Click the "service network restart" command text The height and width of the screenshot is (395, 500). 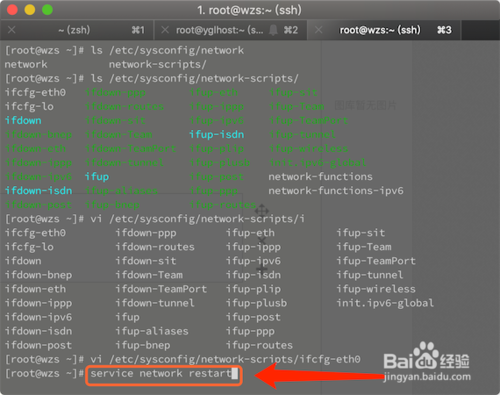click(x=161, y=373)
